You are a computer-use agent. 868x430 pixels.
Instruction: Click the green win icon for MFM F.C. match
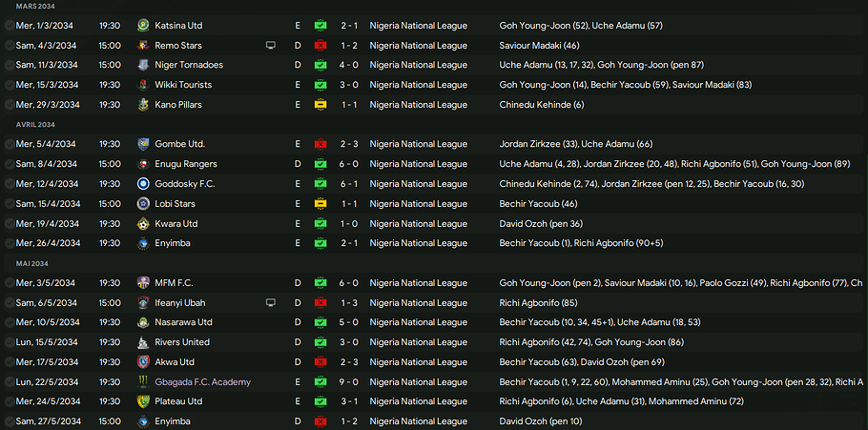pos(320,283)
